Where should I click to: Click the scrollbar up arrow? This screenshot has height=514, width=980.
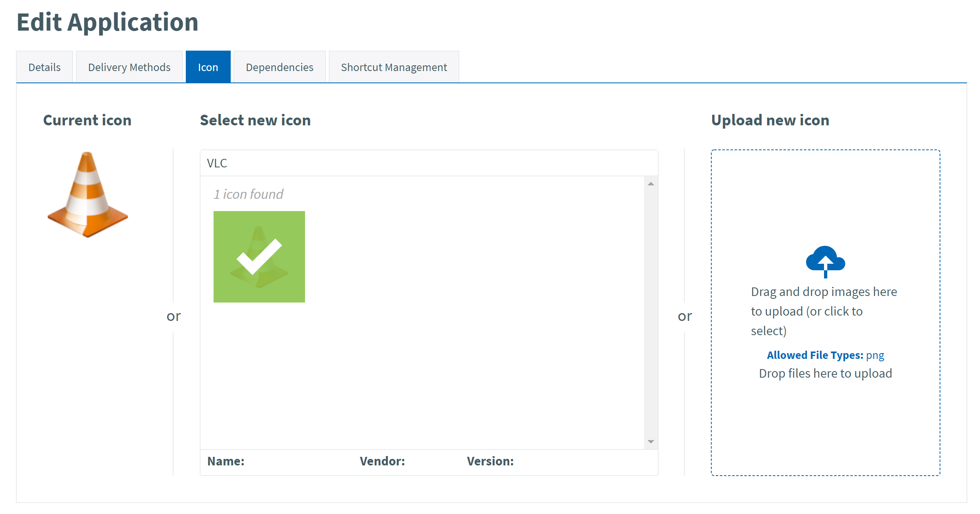[650, 184]
